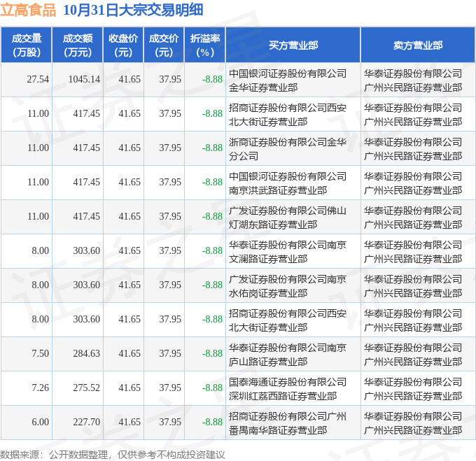This screenshot has height=461, width=476.
Task: Click the 卖方营业部 column header
Action: click(x=418, y=45)
